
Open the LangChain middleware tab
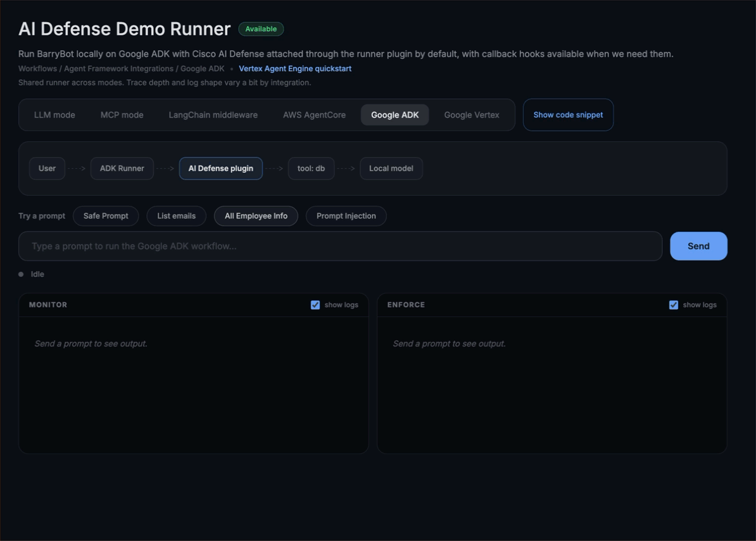213,115
